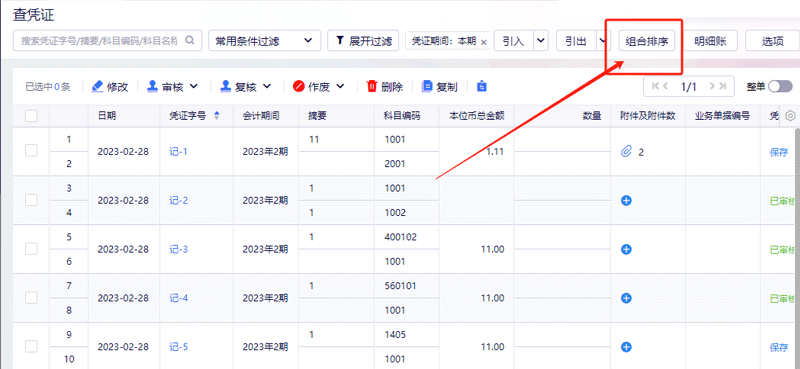800x369 pixels.
Task: Go to the first page arrow
Action: 655,86
